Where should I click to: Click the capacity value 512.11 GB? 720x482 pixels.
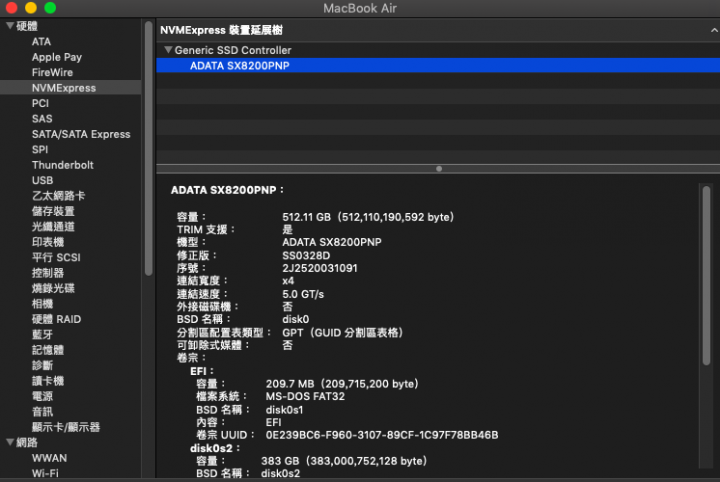coord(368,217)
